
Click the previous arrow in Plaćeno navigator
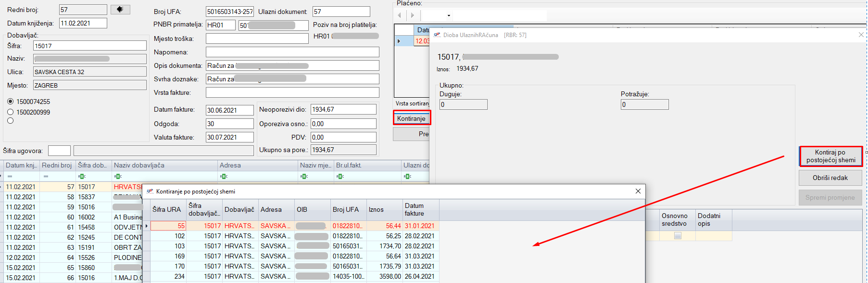tap(400, 15)
